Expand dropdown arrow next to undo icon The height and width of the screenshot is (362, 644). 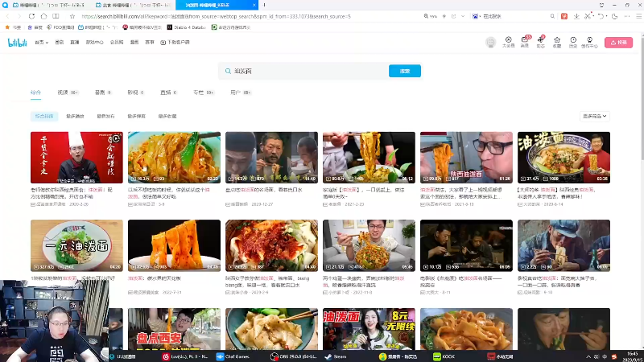[x=607, y=16]
